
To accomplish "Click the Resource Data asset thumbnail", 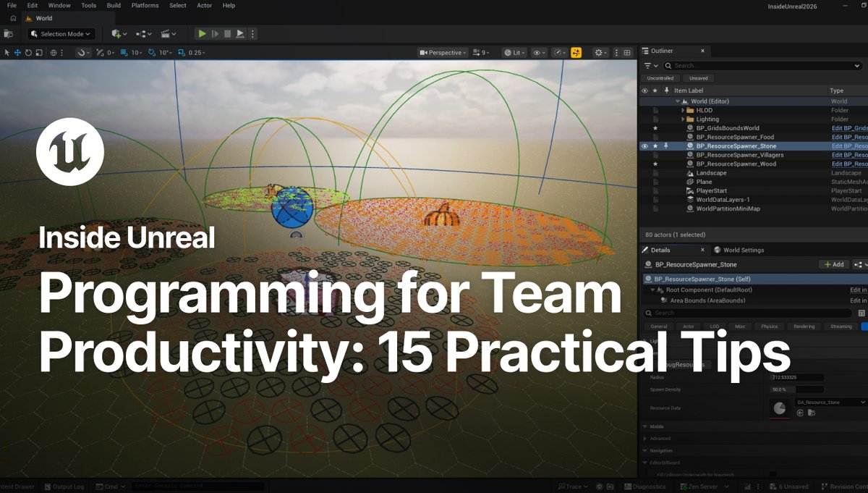I will click(x=780, y=408).
